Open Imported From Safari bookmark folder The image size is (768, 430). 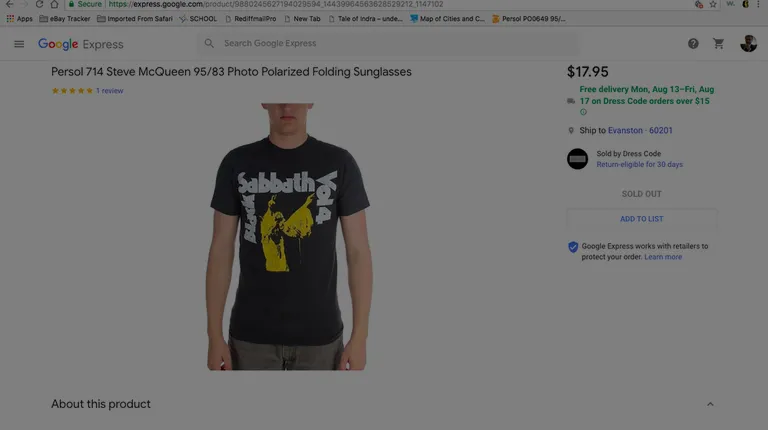point(135,19)
